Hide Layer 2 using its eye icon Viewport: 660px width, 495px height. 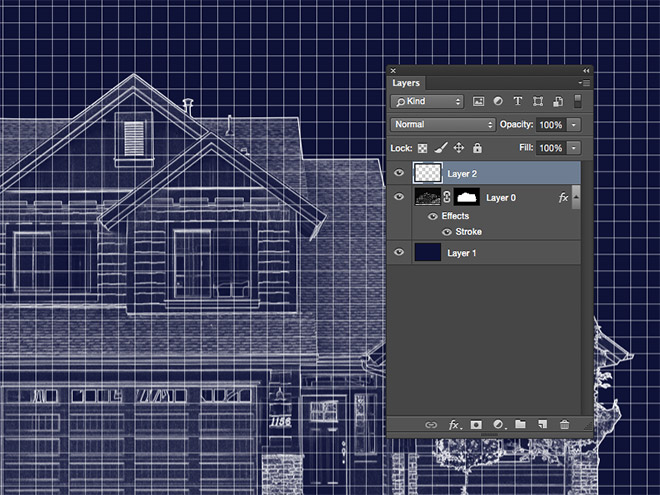pyautogui.click(x=399, y=173)
